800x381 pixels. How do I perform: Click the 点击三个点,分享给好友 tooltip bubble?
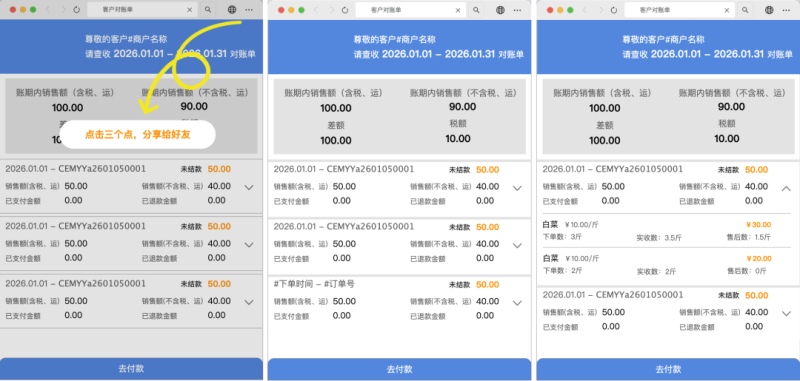coord(138,135)
